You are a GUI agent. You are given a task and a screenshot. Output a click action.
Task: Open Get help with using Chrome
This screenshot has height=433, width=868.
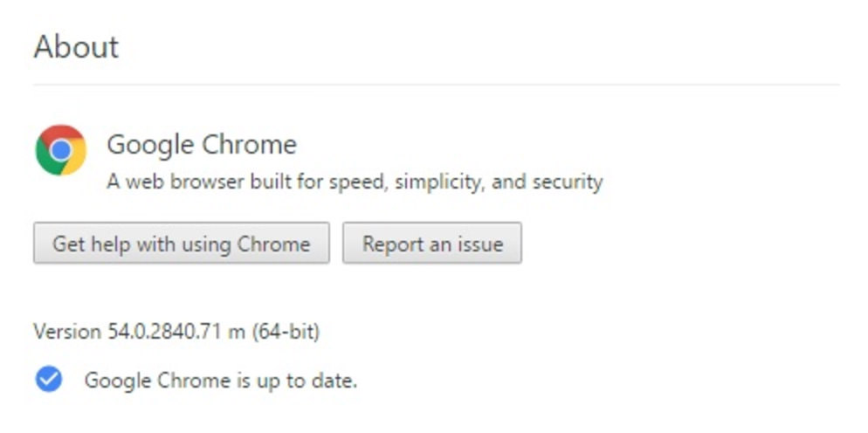[x=182, y=243]
